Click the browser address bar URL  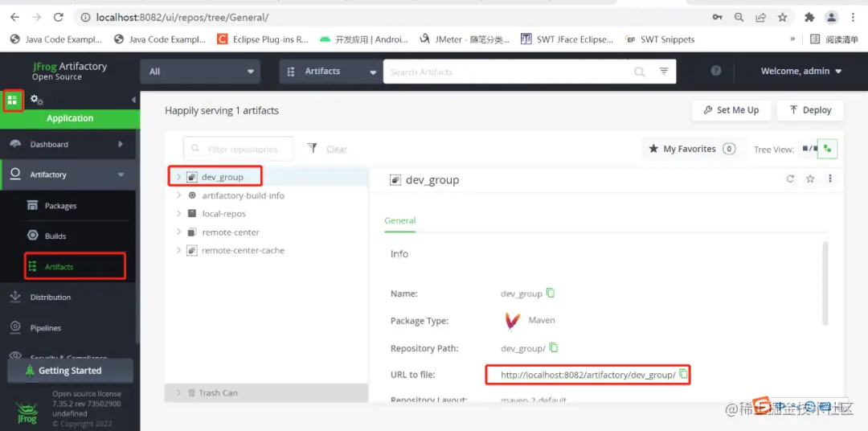[182, 17]
